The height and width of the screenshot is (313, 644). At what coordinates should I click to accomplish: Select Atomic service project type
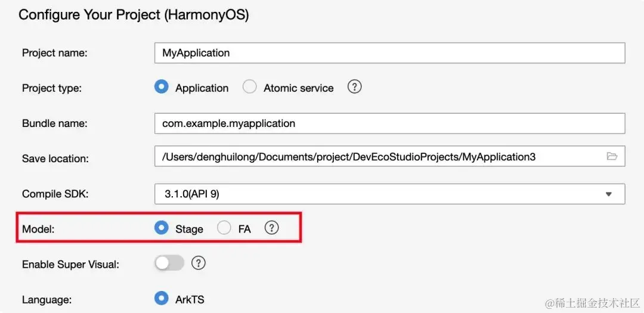point(249,87)
